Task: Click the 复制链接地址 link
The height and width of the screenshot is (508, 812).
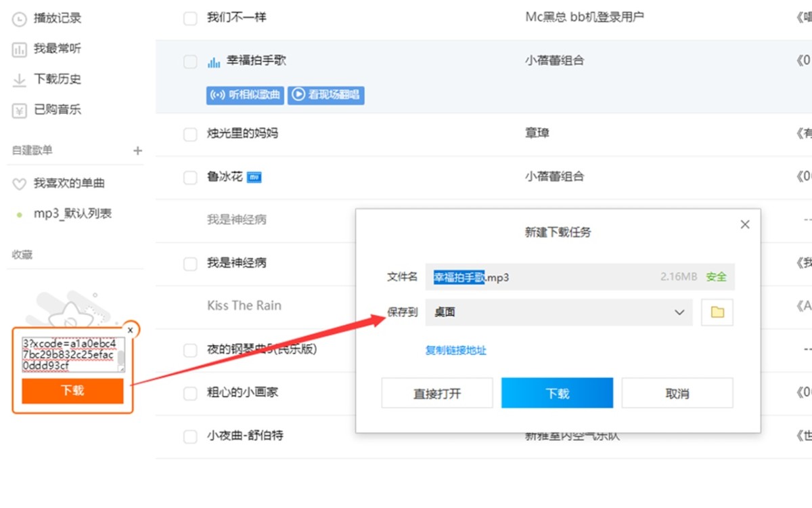Action: pos(455,350)
